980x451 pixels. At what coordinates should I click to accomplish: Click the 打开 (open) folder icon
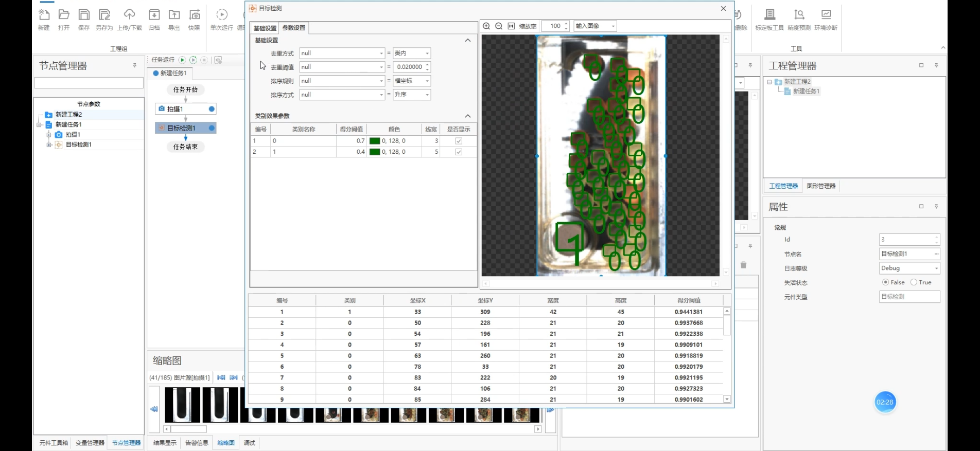64,14
